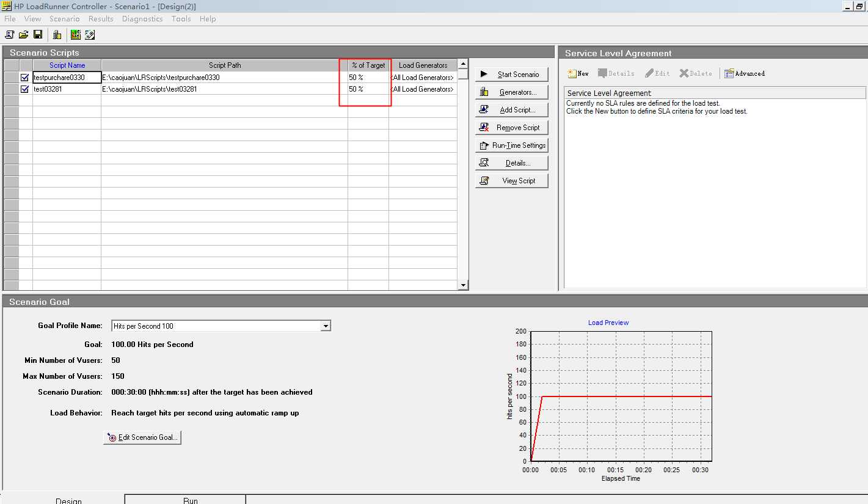Click the Load Generators toolbar icon
Image resolution: width=868 pixels, height=504 pixels.
click(57, 35)
